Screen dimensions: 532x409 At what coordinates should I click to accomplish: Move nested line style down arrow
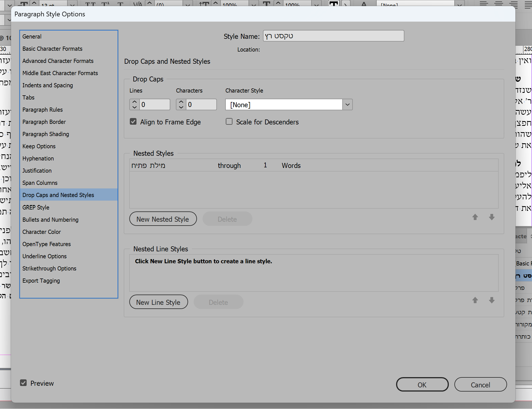point(492,300)
